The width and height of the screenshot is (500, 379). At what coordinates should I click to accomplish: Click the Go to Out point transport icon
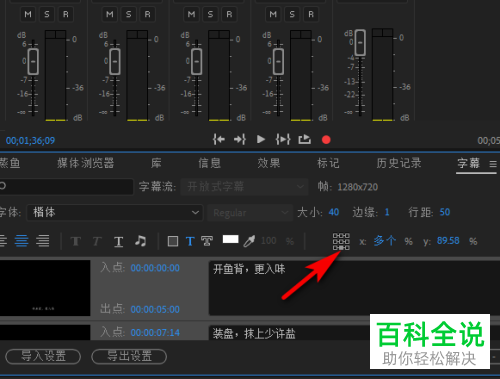240,139
